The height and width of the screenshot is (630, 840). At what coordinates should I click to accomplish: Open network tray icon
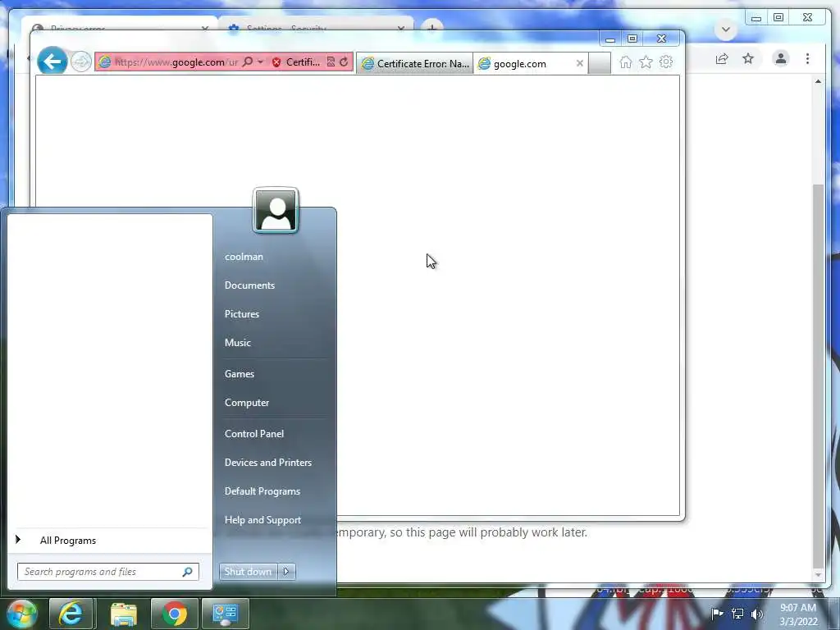737,614
